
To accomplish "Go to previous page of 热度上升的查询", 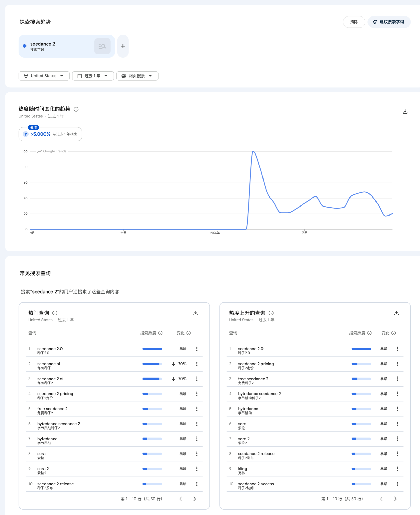I will tap(381, 499).
